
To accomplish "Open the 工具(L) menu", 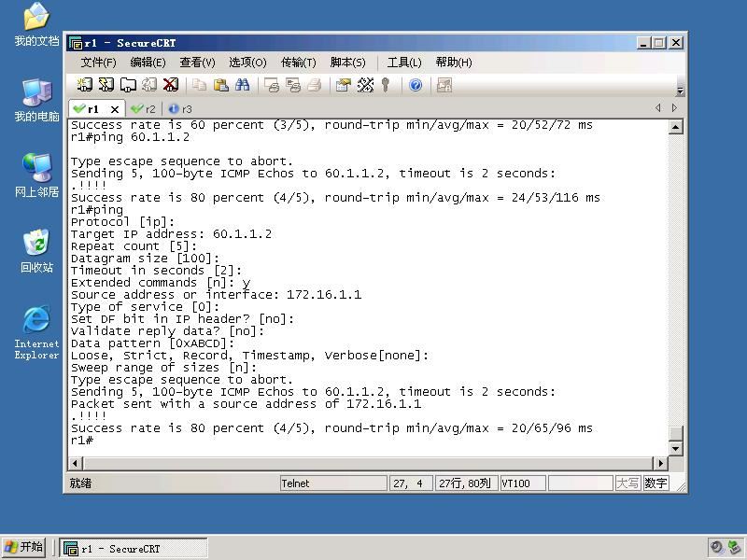I will coord(404,63).
